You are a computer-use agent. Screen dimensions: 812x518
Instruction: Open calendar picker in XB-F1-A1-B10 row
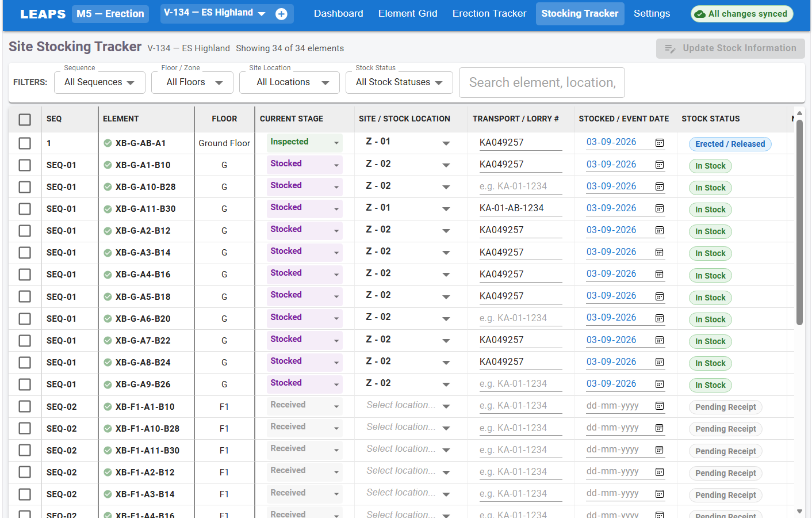click(660, 406)
